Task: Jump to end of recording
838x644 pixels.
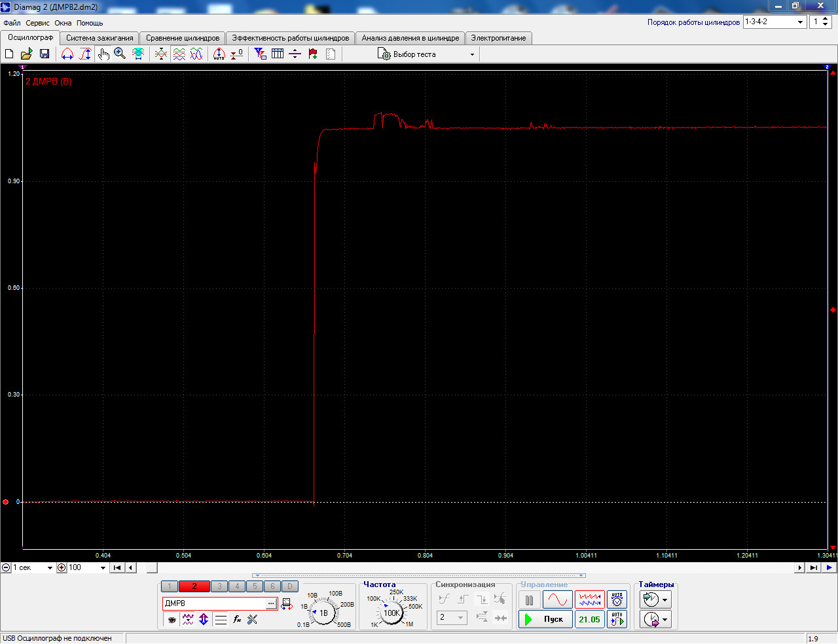Action: [813, 568]
